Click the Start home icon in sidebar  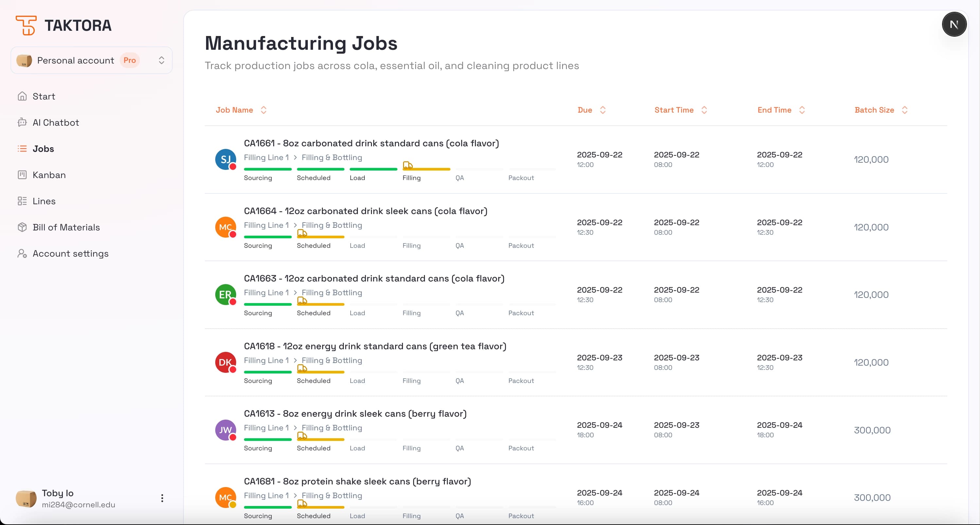(23, 96)
